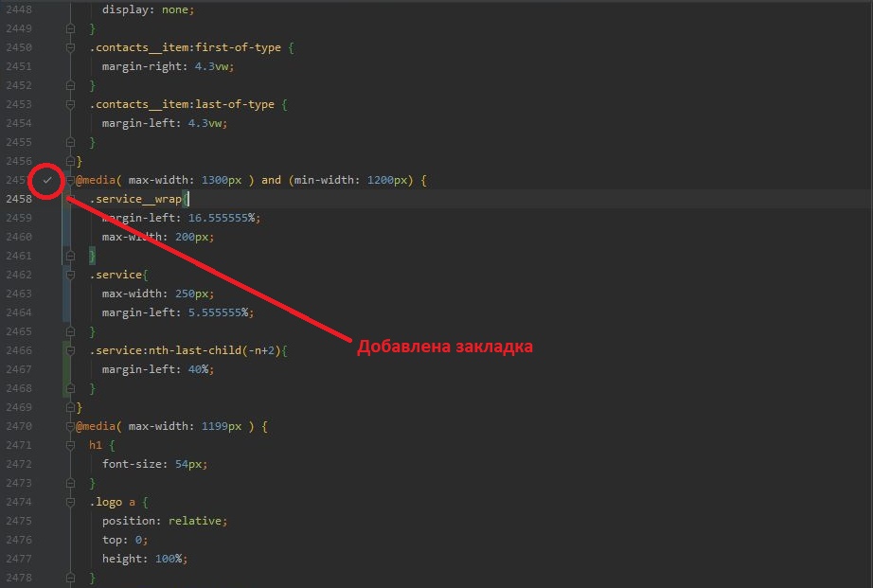This screenshot has width=873, height=588.
Task: Click line number 2458 in the gutter
Action: coord(19,199)
